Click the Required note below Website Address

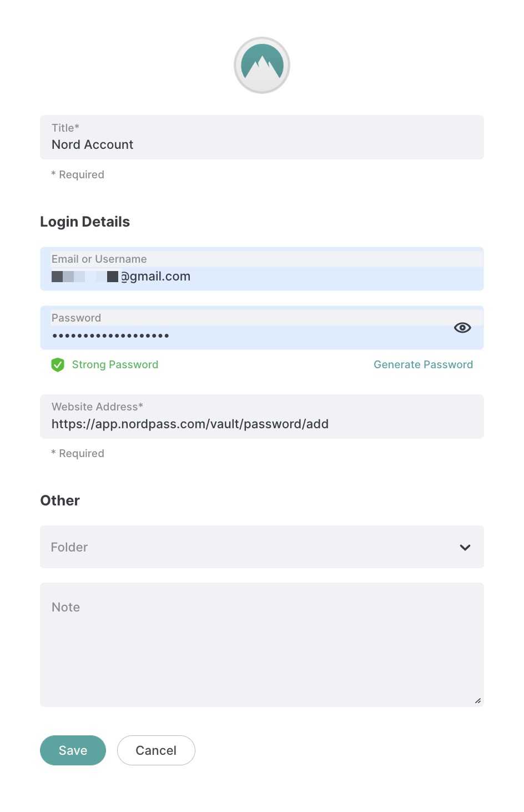(78, 453)
